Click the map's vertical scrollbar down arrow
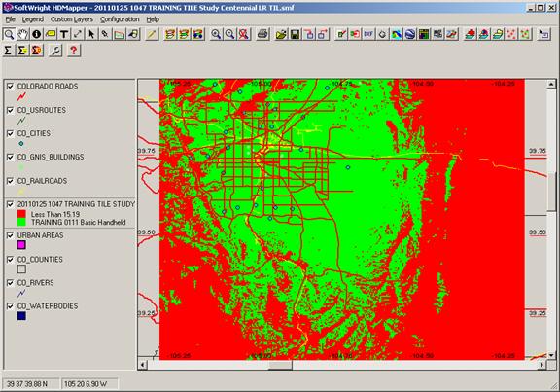Image resolution: width=560 pixels, height=392 pixels. (551, 355)
